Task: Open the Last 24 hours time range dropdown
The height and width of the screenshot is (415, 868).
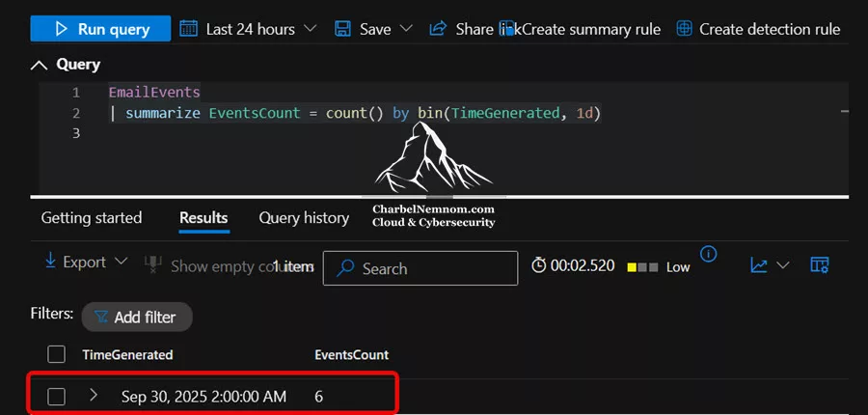Action: (248, 29)
